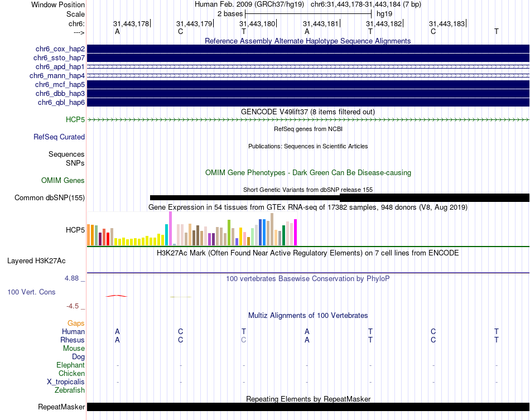This screenshot has height=420, width=530.
Task: Open 100 vertebrates Basewise Conservation by PhyloP title
Action: pyautogui.click(x=307, y=279)
